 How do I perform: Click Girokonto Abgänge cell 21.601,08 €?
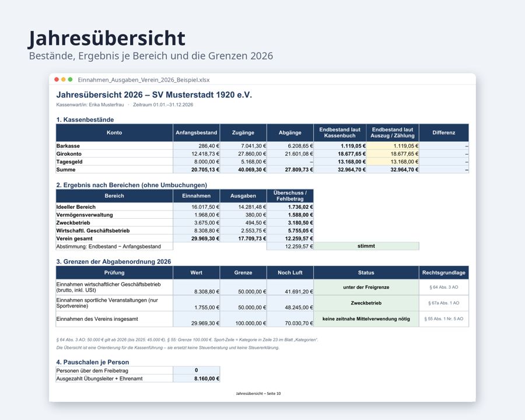[290, 154]
